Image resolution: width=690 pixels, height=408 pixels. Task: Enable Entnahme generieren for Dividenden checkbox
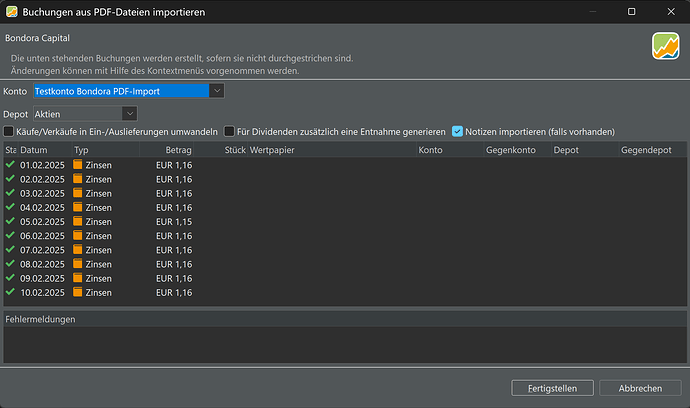229,131
